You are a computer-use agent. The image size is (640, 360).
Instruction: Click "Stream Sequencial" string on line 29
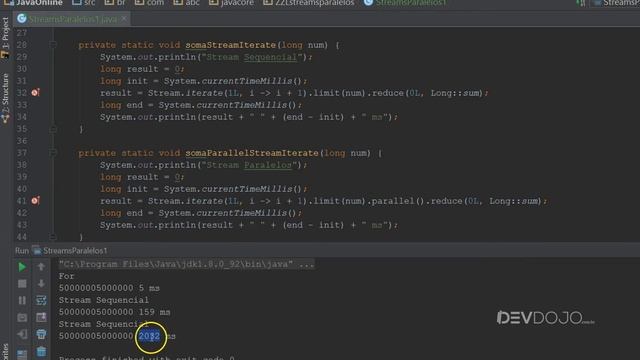[252, 57]
